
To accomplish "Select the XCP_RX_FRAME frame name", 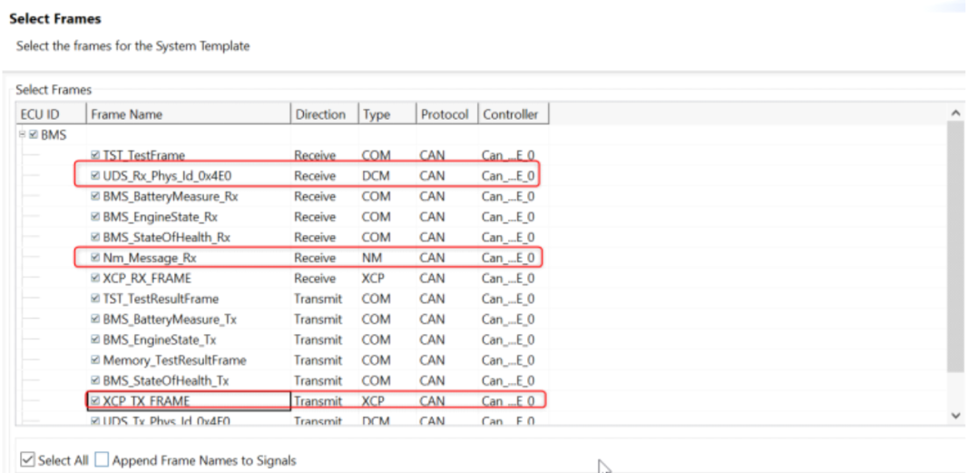I will point(147,279).
